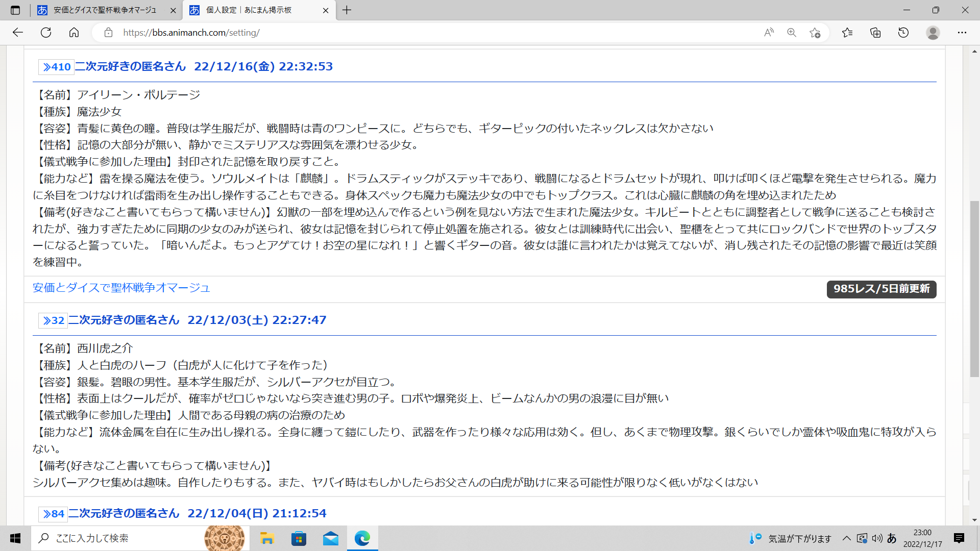
Task: Toggle Japanese IME mode indicator あ
Action: [x=892, y=538]
